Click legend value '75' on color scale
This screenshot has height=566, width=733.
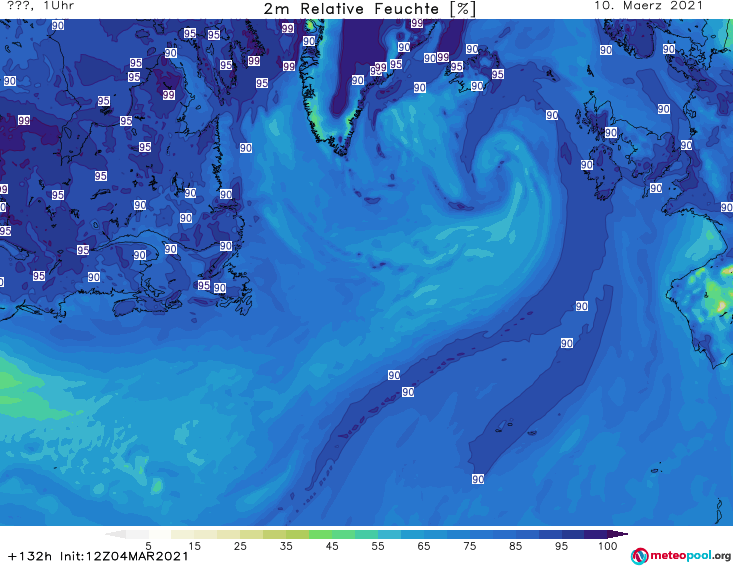point(469,546)
